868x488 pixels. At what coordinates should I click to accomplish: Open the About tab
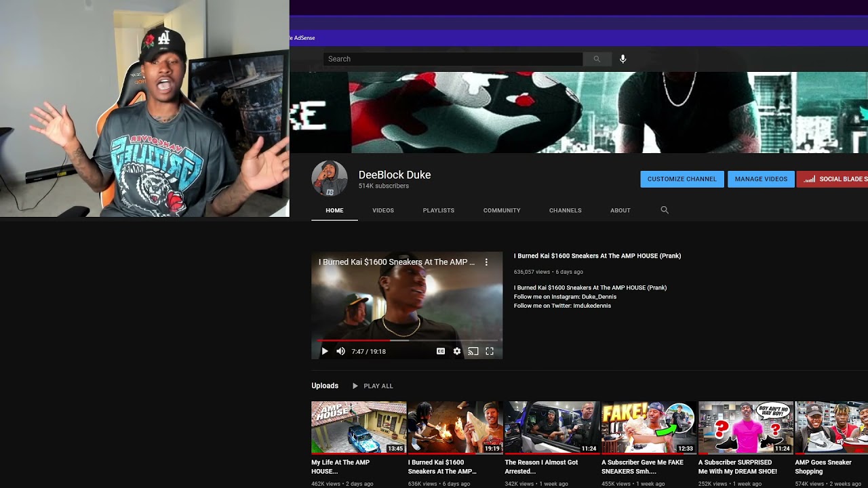(620, 210)
